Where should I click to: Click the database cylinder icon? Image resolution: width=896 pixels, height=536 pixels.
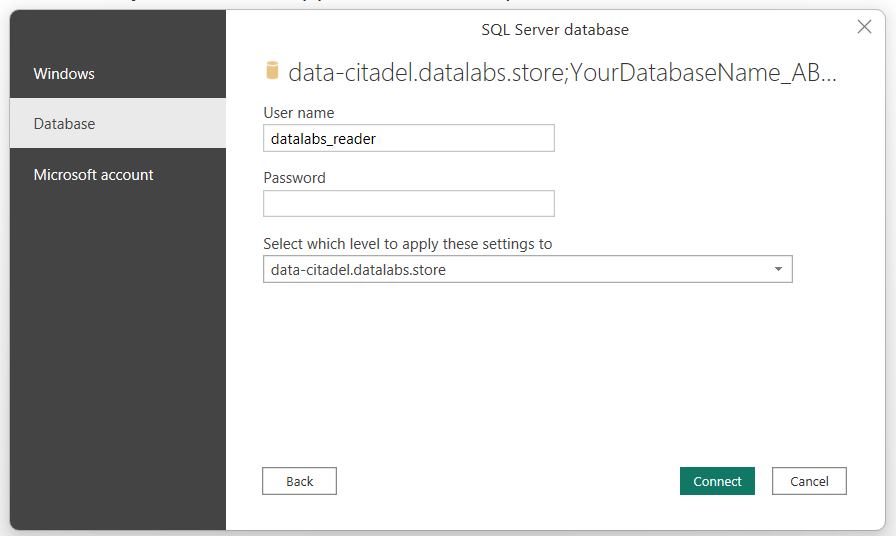pyautogui.click(x=273, y=70)
